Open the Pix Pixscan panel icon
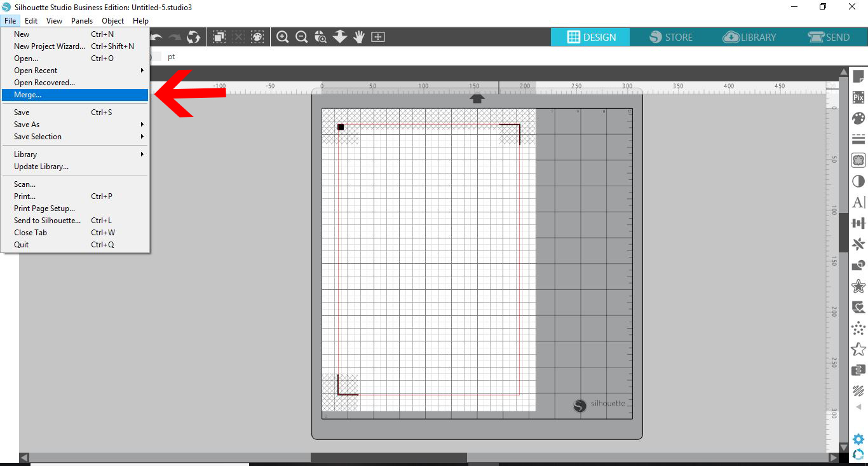Viewport: 868px width, 466px height. (858, 97)
